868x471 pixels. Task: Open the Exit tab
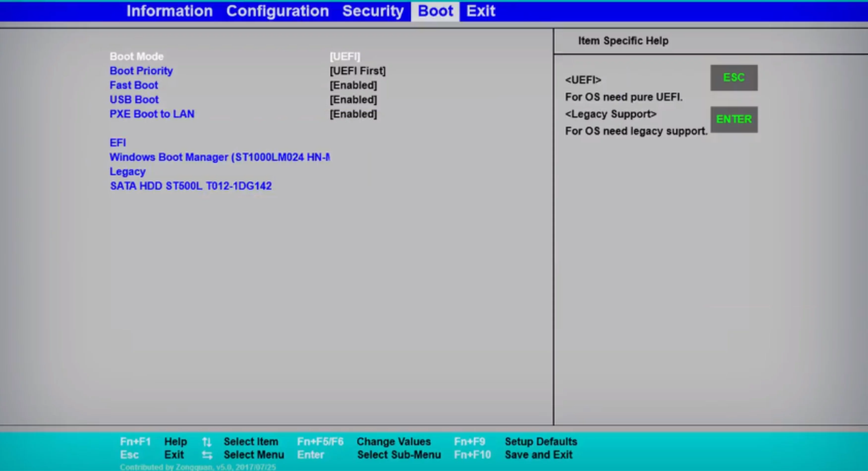coord(480,11)
